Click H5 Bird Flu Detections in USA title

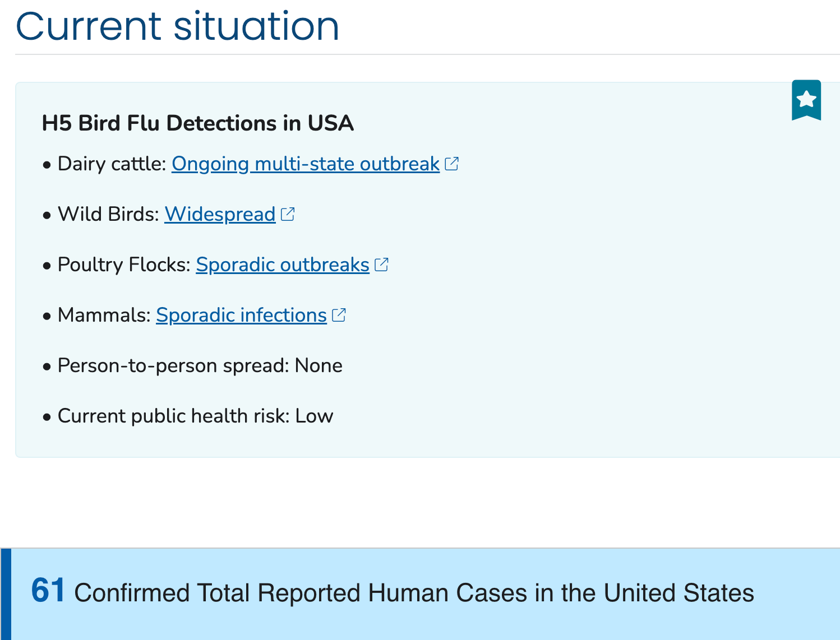click(x=197, y=123)
